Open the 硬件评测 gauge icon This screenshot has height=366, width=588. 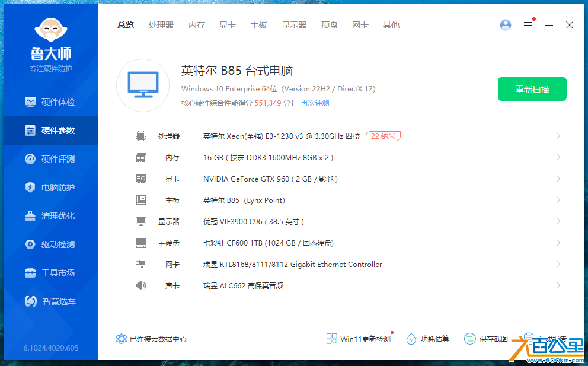click(x=30, y=159)
